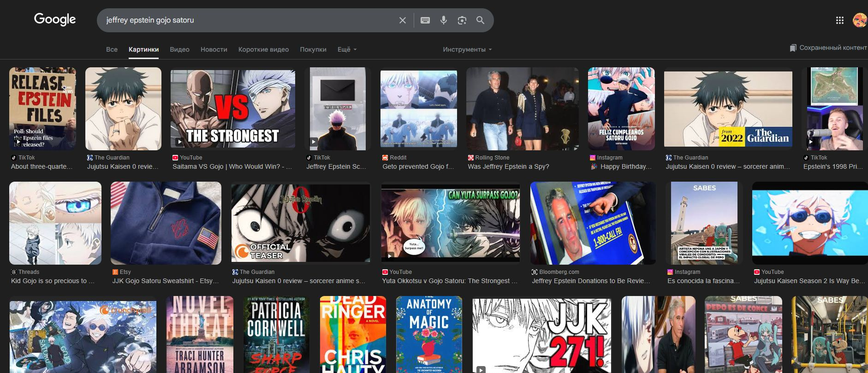Screen dimensions: 868x373
Task: Select the Картинки tab
Action: pyautogui.click(x=144, y=49)
